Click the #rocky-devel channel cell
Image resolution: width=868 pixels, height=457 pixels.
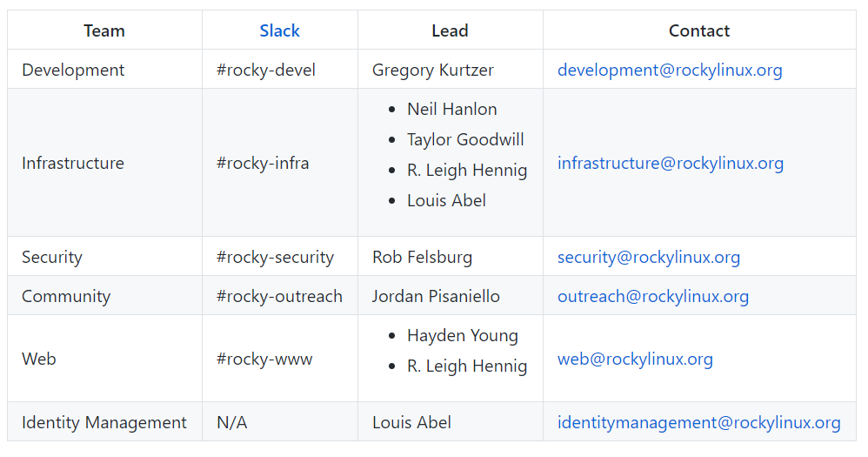click(x=280, y=70)
